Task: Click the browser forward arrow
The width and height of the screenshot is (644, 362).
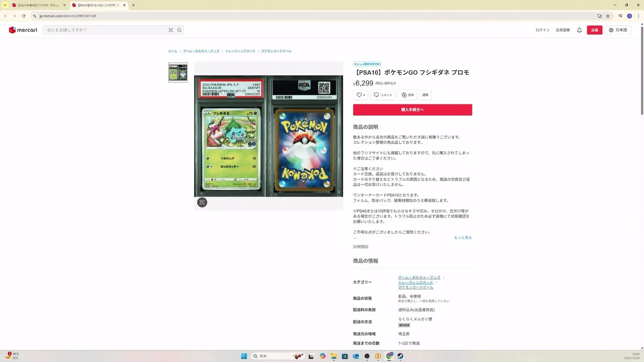Action: (14, 16)
